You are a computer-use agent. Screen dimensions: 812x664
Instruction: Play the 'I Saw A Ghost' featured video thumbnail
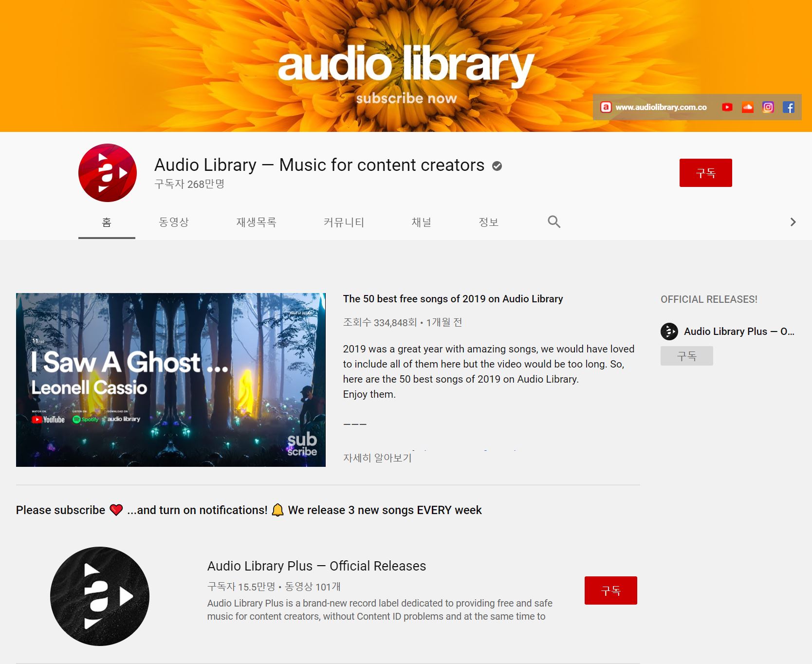[x=171, y=380]
